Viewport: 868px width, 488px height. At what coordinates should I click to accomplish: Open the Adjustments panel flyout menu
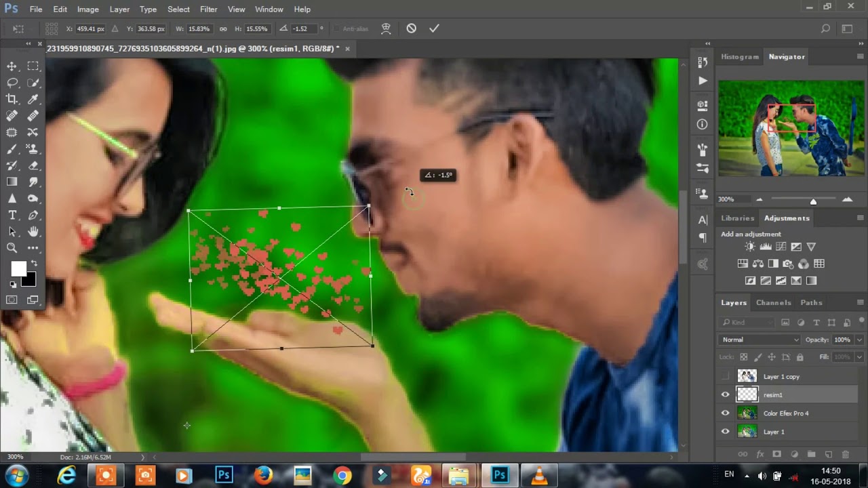[x=860, y=218]
